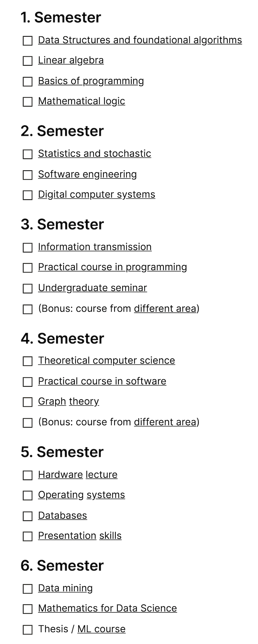This screenshot has width=258, height=644.
Task: Toggle the Software engineering checkbox
Action: (28, 175)
